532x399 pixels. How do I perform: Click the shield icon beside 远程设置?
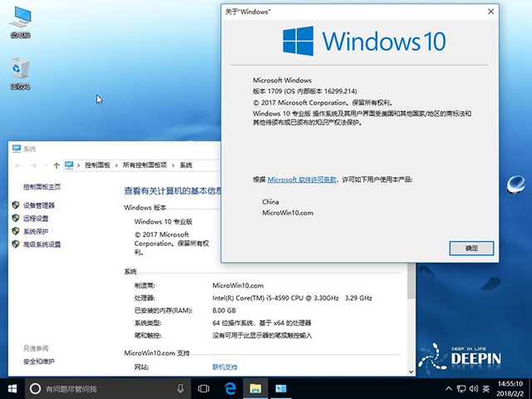[x=15, y=218]
